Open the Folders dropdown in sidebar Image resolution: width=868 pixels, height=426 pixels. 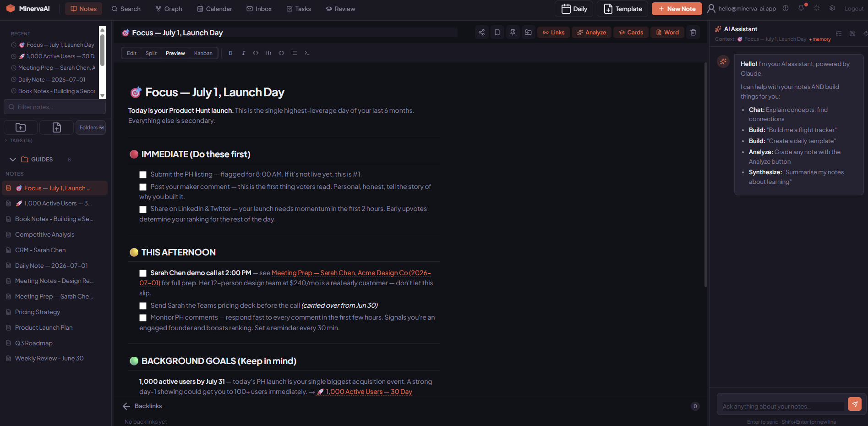[x=91, y=127]
